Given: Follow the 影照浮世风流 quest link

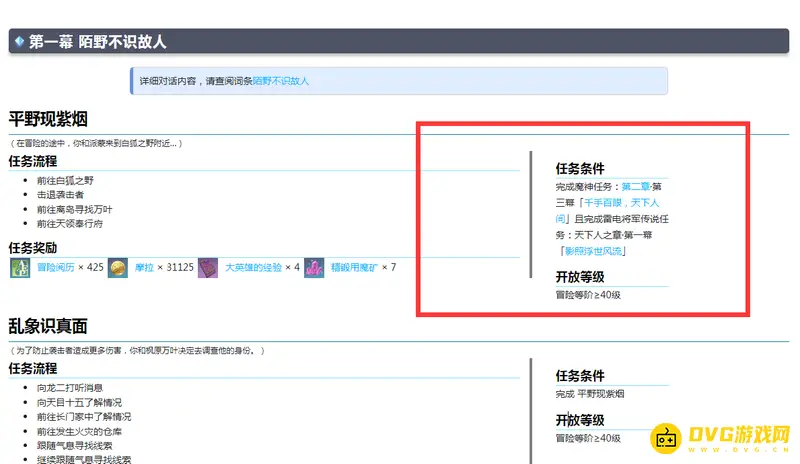Looking at the screenshot, I should (598, 251).
